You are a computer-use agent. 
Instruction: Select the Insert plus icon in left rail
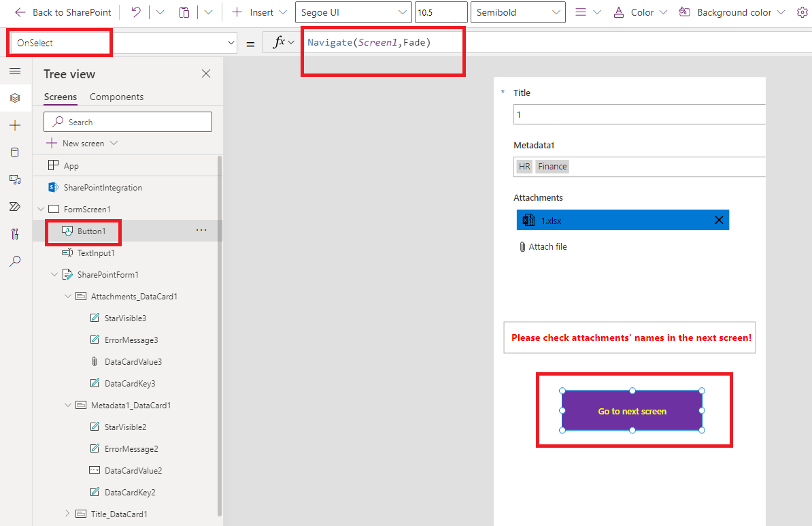pyautogui.click(x=15, y=125)
